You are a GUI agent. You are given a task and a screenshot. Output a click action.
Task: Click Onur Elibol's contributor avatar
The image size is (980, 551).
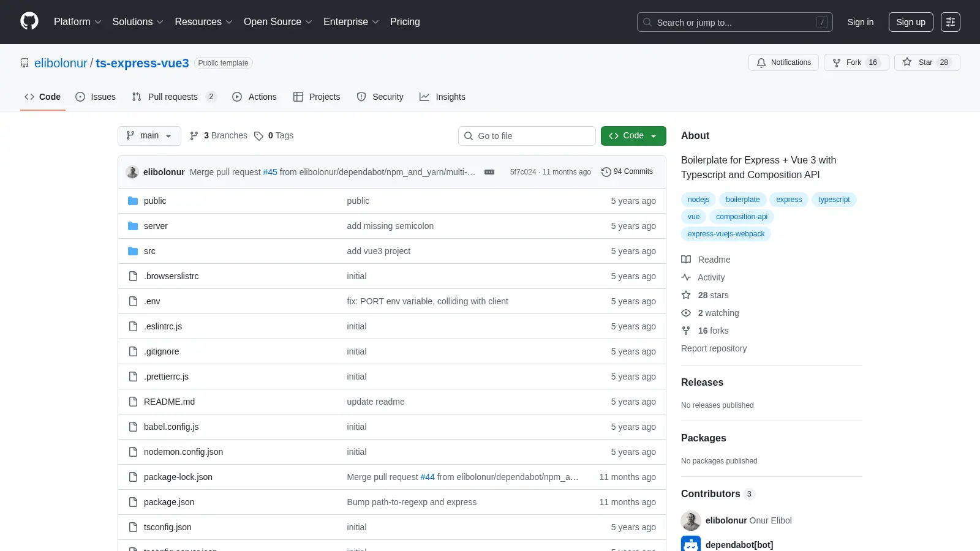point(691,520)
